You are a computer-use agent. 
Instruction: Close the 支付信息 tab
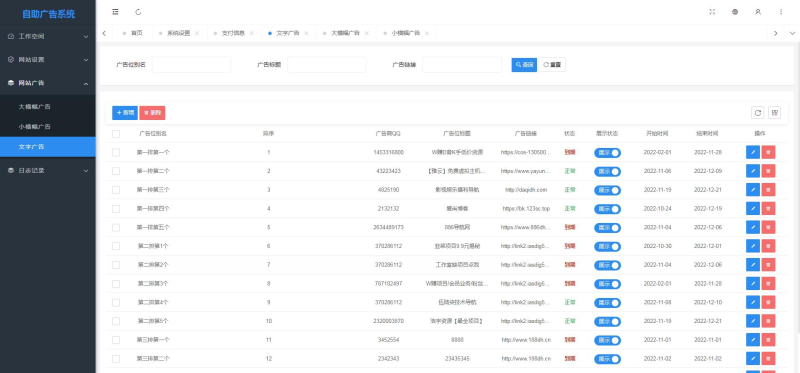[252, 33]
